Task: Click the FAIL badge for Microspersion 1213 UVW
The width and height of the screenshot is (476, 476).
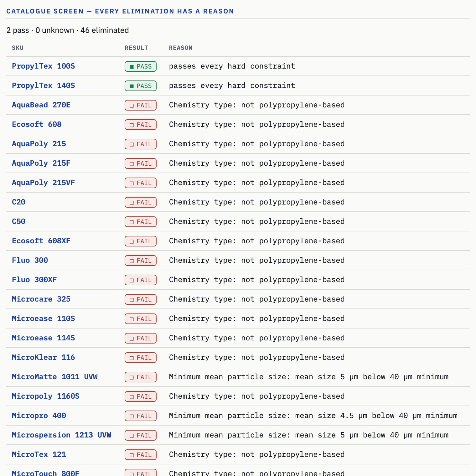Action: pyautogui.click(x=141, y=435)
